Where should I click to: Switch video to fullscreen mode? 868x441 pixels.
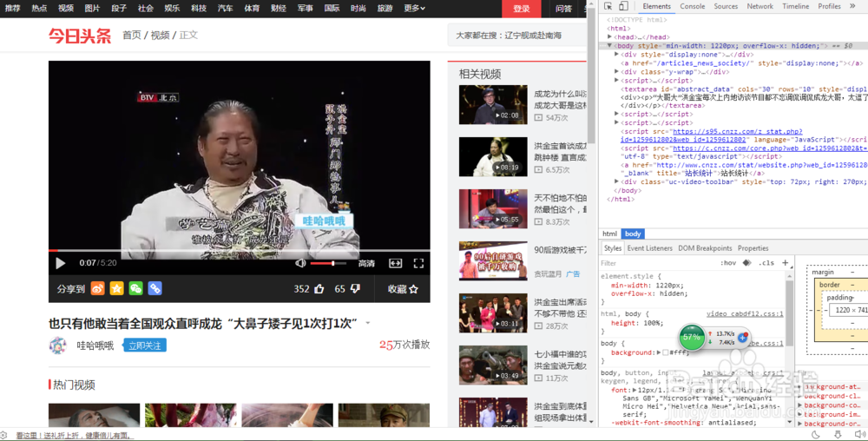point(418,263)
